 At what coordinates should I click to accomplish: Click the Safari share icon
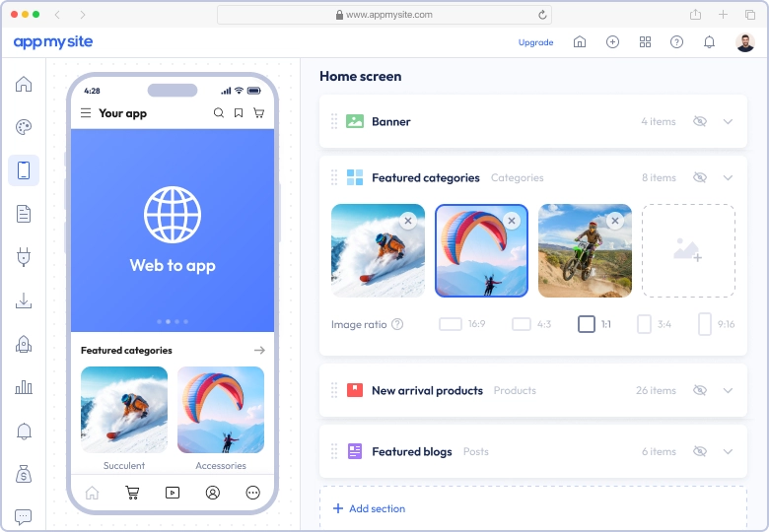pyautogui.click(x=695, y=14)
